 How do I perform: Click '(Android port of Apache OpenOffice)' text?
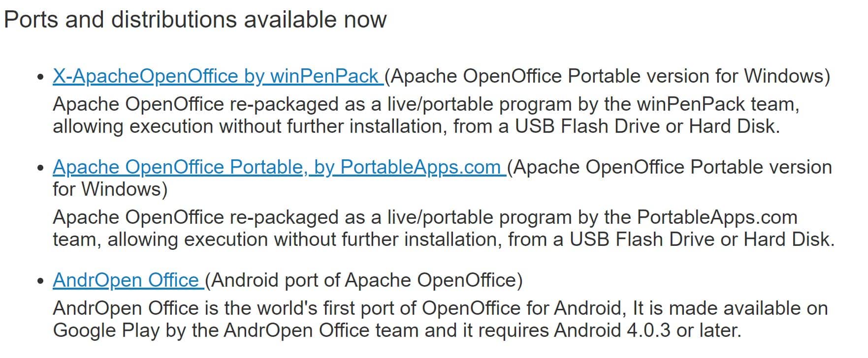(363, 280)
